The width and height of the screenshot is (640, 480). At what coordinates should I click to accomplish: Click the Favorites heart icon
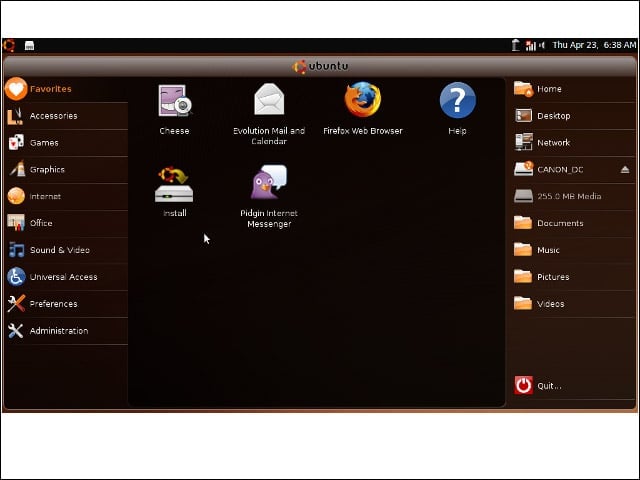pos(16,89)
